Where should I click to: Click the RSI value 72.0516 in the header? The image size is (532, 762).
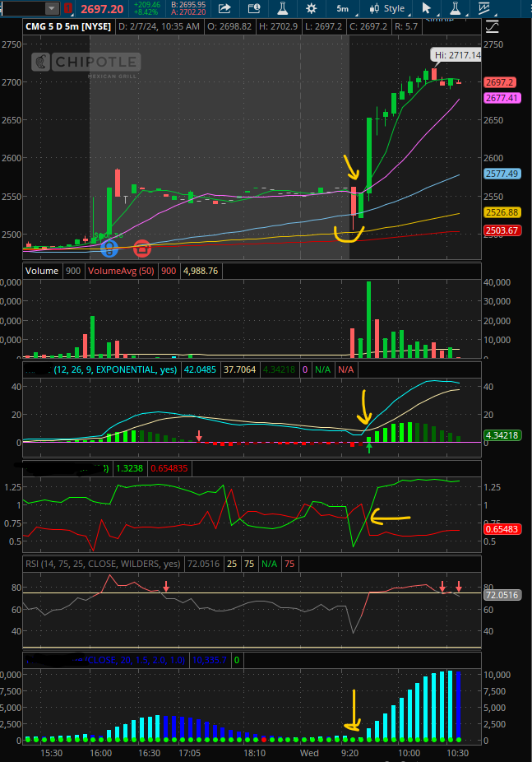203,564
